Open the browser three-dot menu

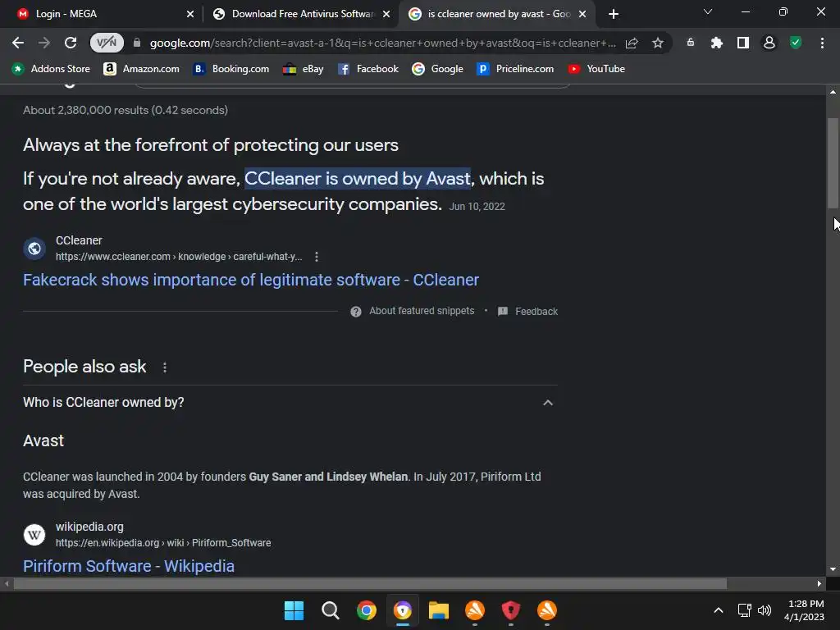click(822, 43)
